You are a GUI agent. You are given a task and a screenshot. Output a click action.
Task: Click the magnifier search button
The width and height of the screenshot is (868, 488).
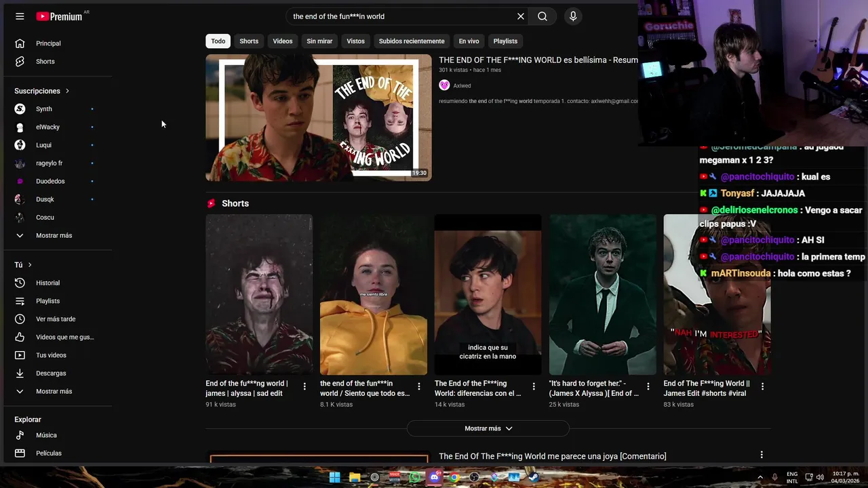point(542,16)
